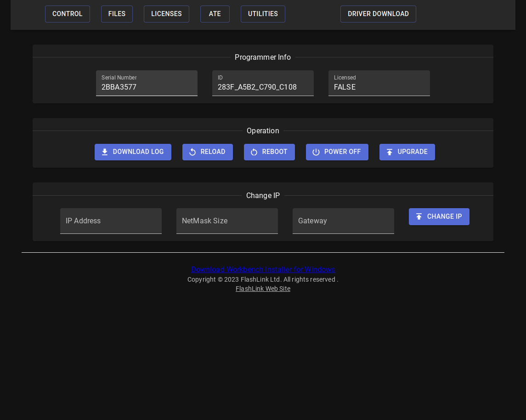Viewport: 526px width, 420px height.
Task: Click the REBOOT icon in Operation section
Action: point(254,152)
